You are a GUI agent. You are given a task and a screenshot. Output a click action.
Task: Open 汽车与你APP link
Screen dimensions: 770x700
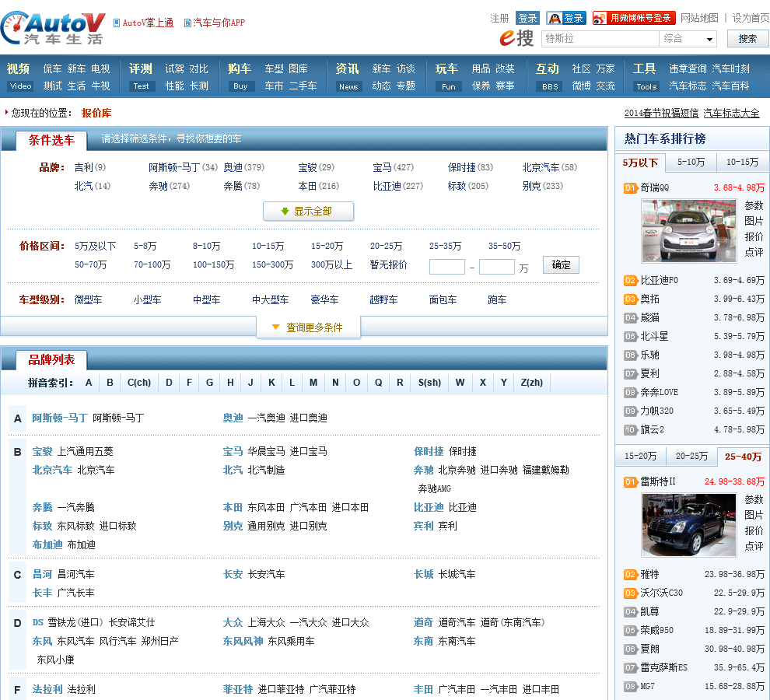(214, 23)
